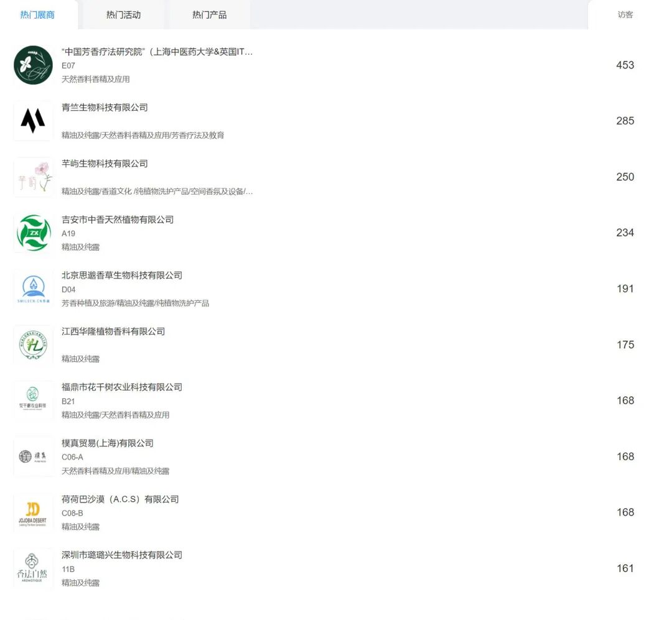Click booth number D04

68,290
